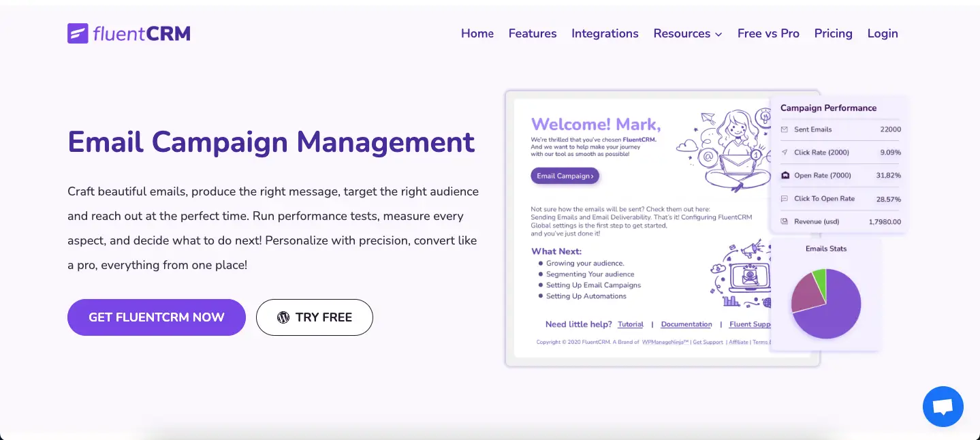This screenshot has width=980, height=440.
Task: Click the Open Rate envelope icon
Action: (x=785, y=176)
